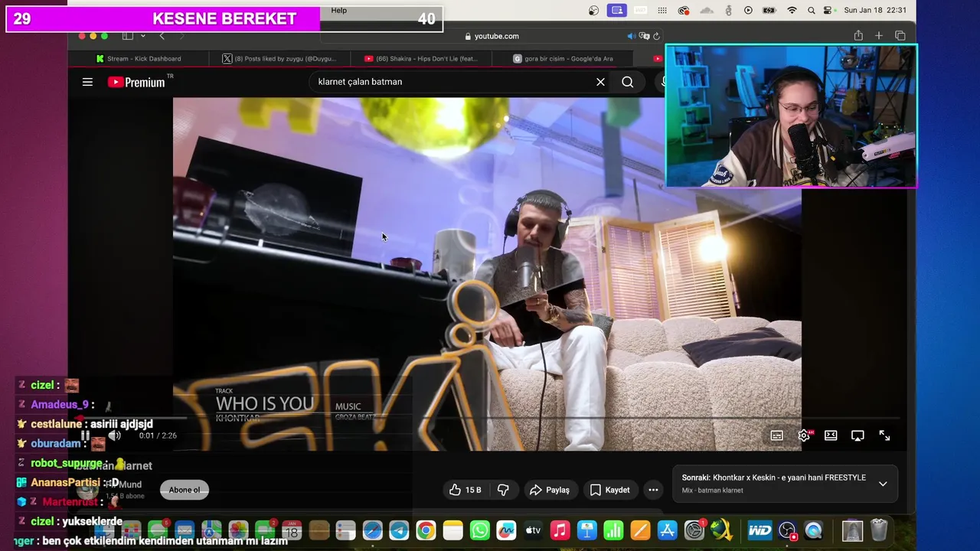Click the purple screen-sharing menu bar icon
Viewport: 980px width, 551px height.
[x=617, y=10]
